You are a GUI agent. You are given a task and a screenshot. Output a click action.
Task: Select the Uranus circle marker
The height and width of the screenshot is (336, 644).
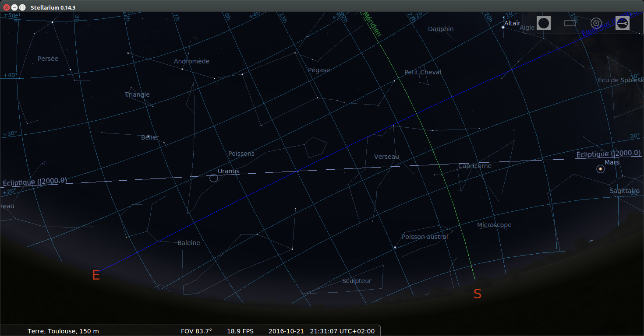pyautogui.click(x=213, y=178)
